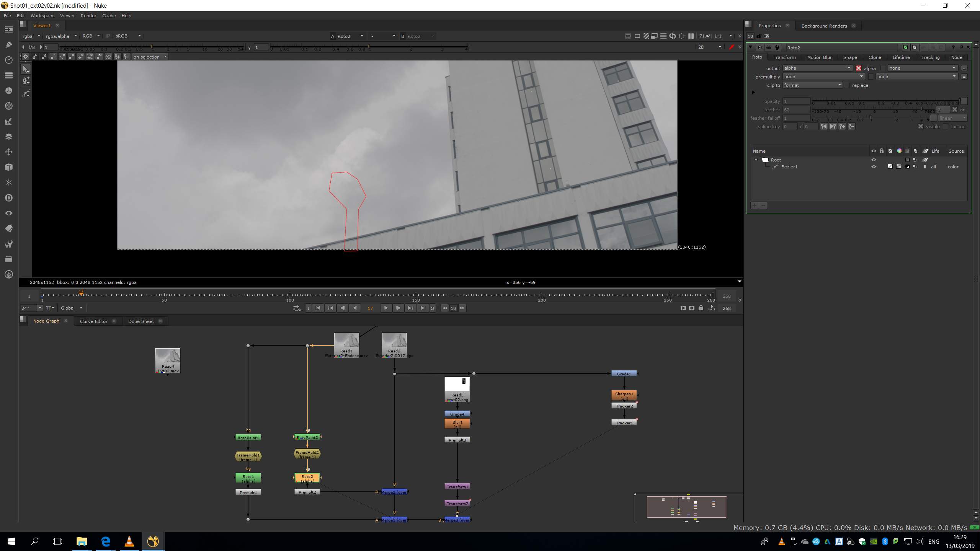Open the Motion Blur tab in Roto2 properties
The width and height of the screenshot is (980, 551).
click(819, 57)
